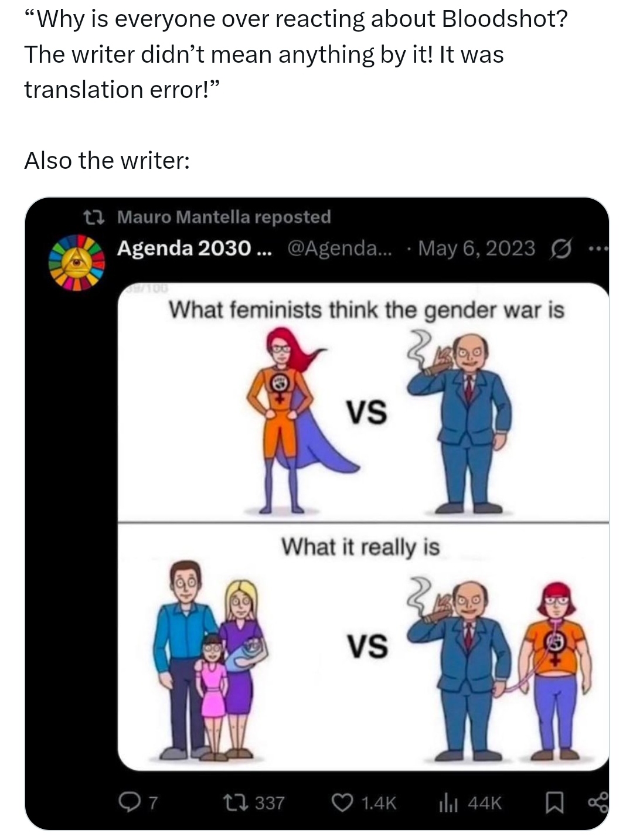Open the Agenda 2030 profile avatar

click(76, 263)
